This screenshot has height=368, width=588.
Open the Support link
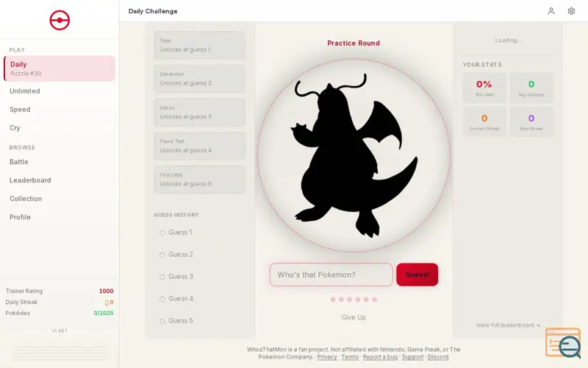pyautogui.click(x=412, y=357)
